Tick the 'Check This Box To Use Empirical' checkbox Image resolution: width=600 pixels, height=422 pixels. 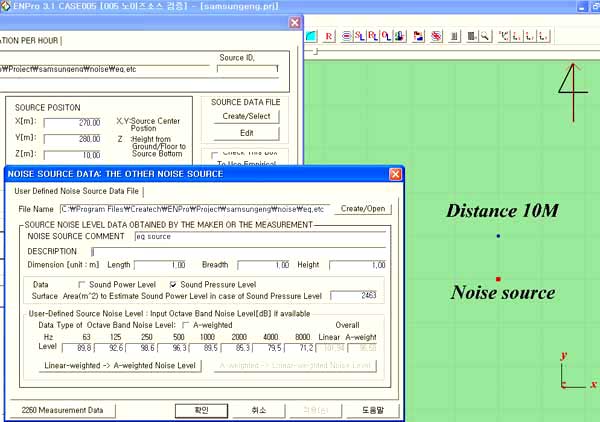click(x=214, y=155)
